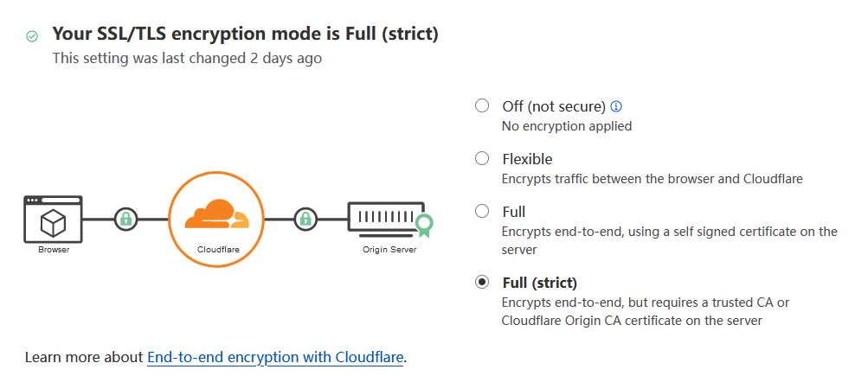Click the SSL/TLS encryption mode heading
Viewport: 868px width, 376px height.
(x=245, y=35)
